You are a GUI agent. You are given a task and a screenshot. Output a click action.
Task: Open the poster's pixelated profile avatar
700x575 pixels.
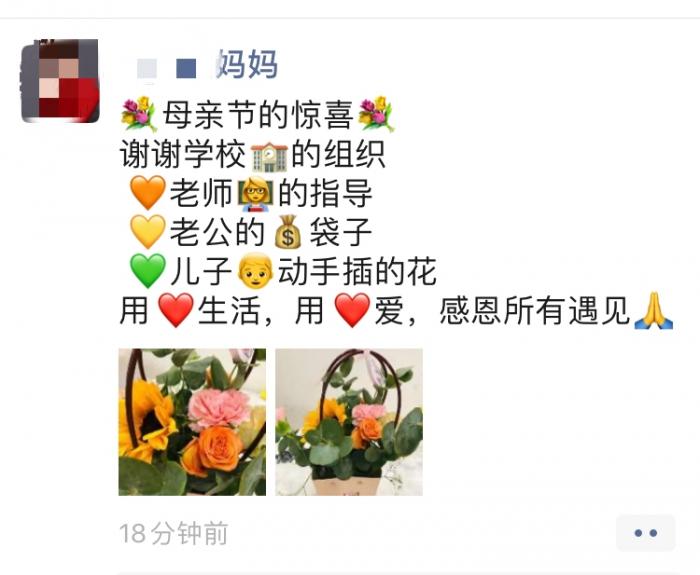click(x=60, y=80)
